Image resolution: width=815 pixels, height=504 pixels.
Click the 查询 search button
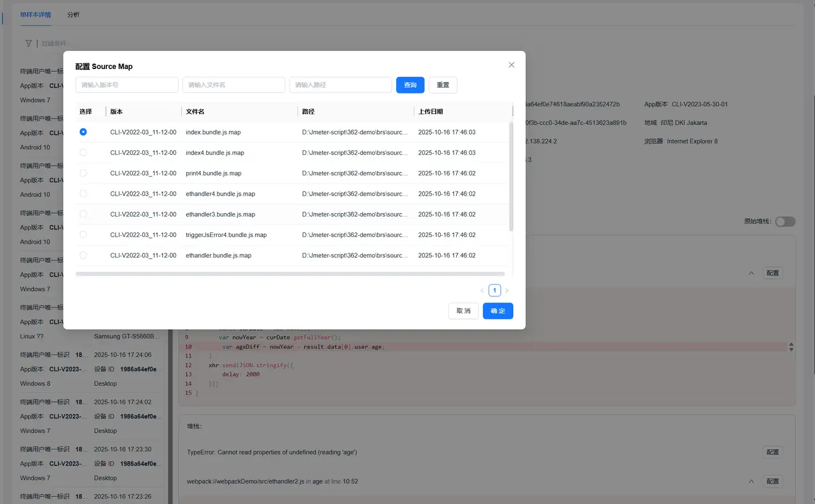(x=410, y=85)
